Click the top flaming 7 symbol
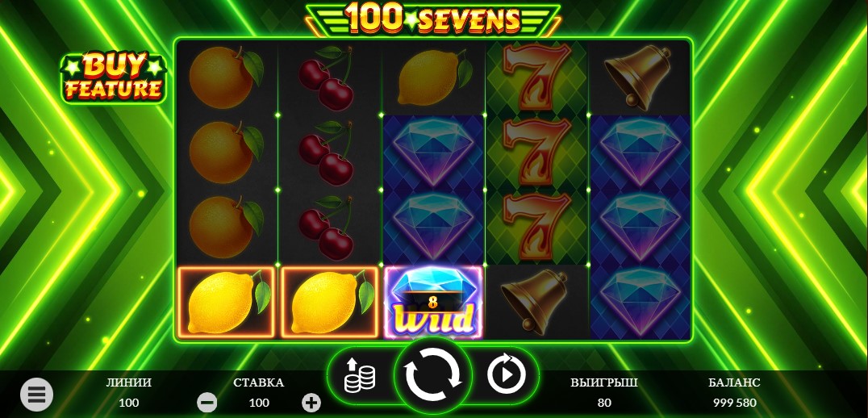868x418 pixels. tap(536, 77)
